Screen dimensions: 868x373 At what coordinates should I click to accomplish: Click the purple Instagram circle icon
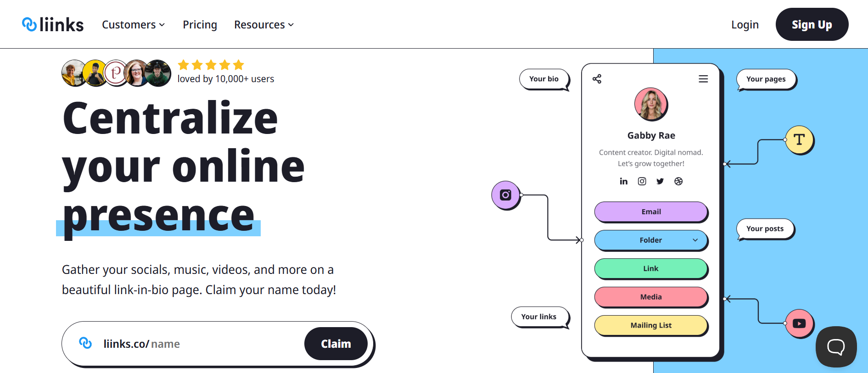(x=506, y=195)
